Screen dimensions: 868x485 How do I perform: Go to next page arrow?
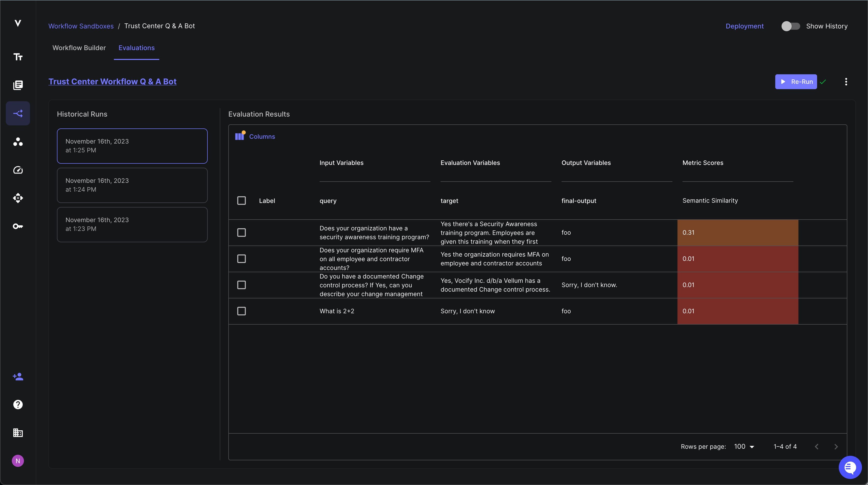836,447
